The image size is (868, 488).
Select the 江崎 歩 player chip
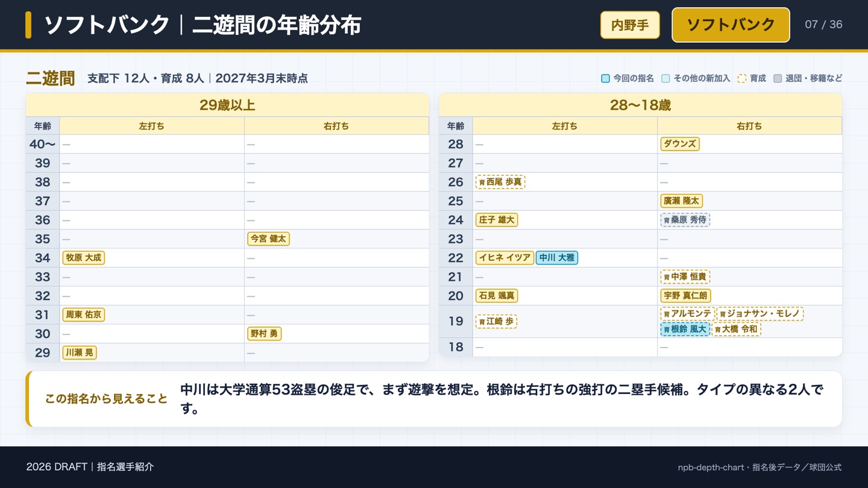coord(496,322)
